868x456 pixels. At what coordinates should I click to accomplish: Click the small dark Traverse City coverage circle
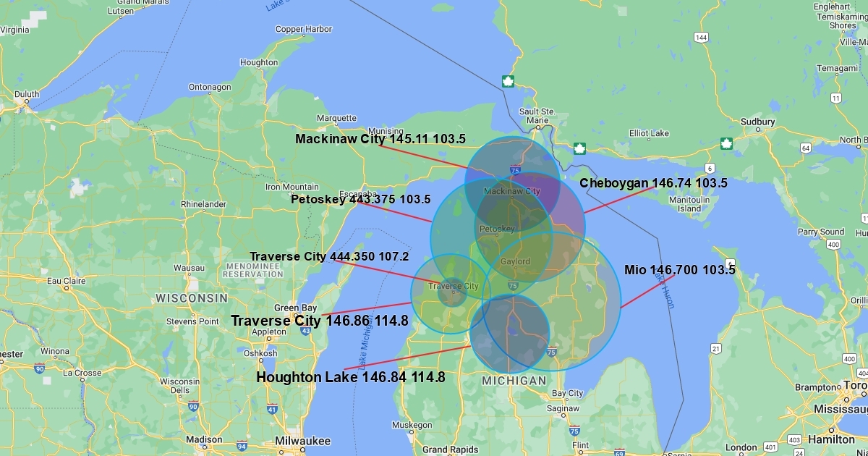point(452,292)
